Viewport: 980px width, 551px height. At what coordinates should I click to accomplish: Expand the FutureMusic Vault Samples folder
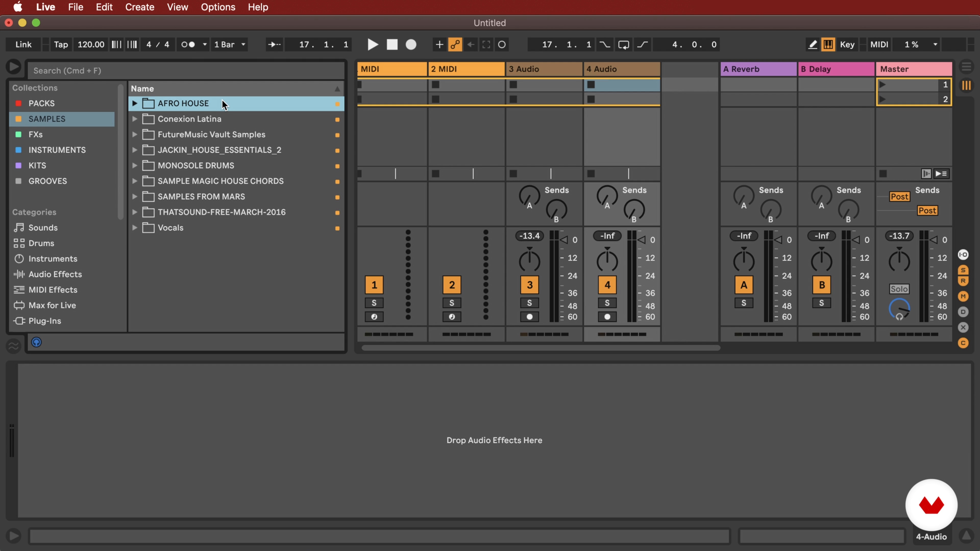[x=135, y=135]
